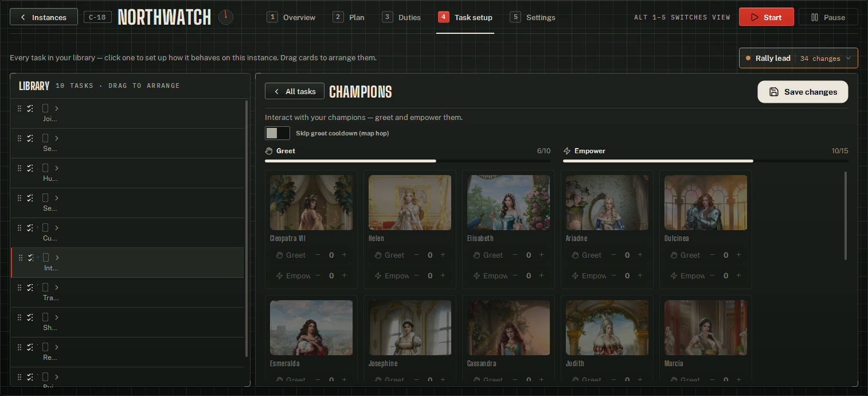Click the pause bars icon on Pause button

(814, 17)
